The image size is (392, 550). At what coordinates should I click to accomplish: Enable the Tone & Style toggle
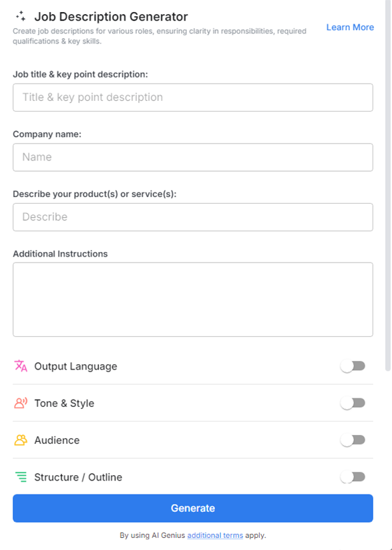click(353, 403)
